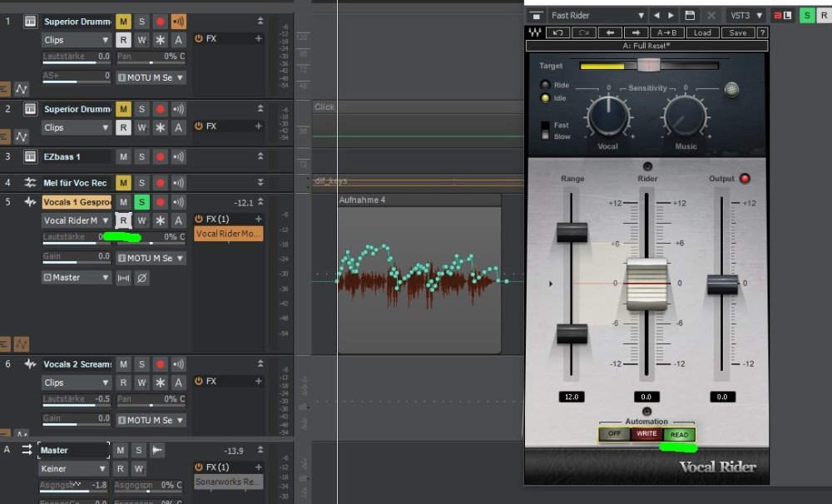Set Automation to OFF
Image resolution: width=832 pixels, height=504 pixels.
pyautogui.click(x=615, y=434)
